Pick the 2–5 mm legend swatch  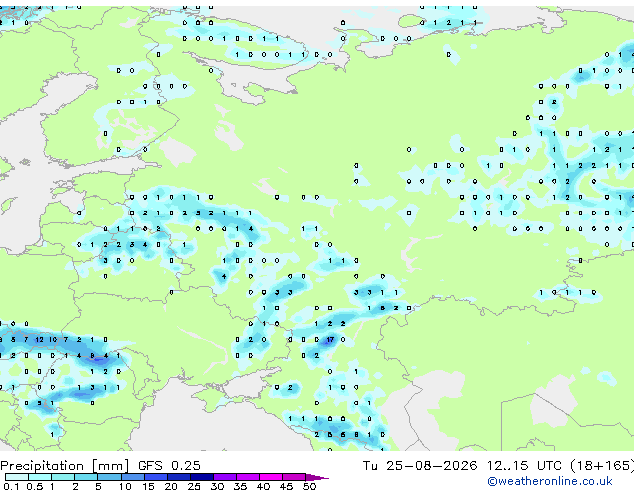click(86, 477)
